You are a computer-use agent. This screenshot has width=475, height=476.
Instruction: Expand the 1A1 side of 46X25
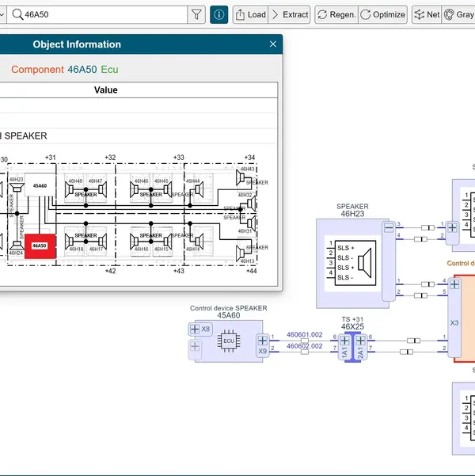coord(344,342)
